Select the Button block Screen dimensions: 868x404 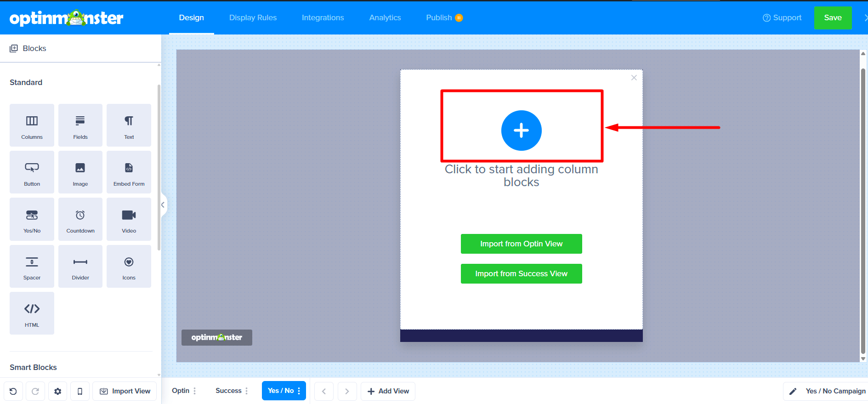[32, 172]
